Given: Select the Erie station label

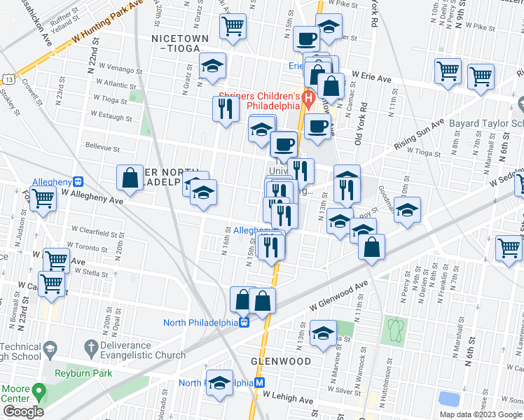Looking at the screenshot, I should (296, 66).
